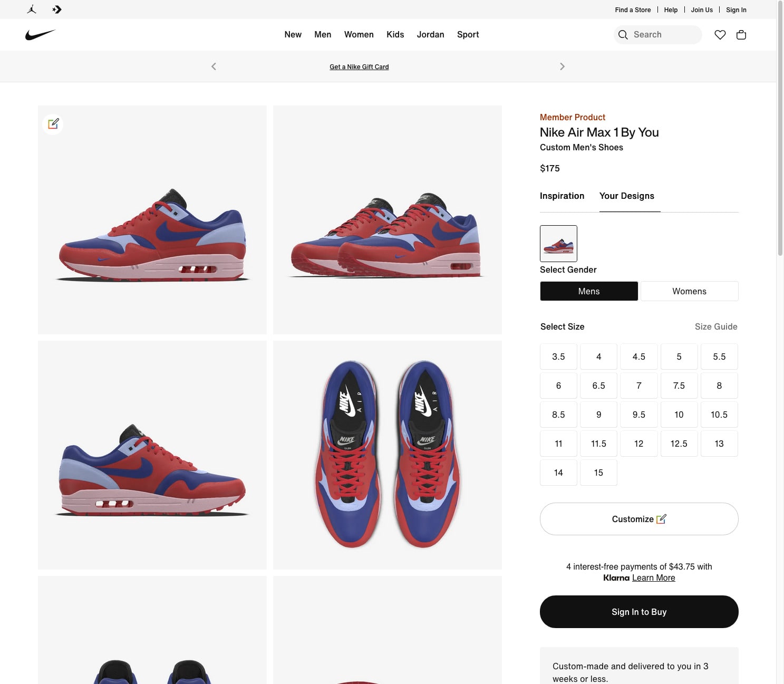Select the Mens gender option
This screenshot has height=684, width=784.
tap(589, 291)
